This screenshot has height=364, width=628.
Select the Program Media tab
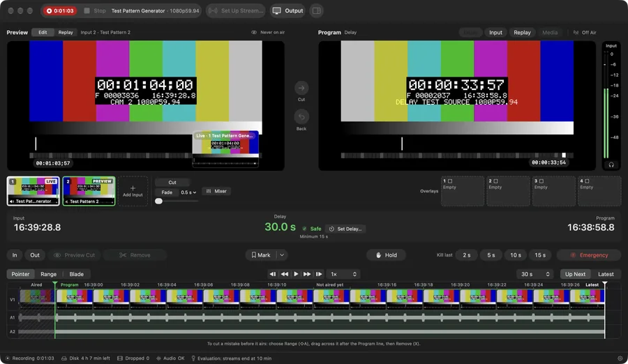point(550,33)
